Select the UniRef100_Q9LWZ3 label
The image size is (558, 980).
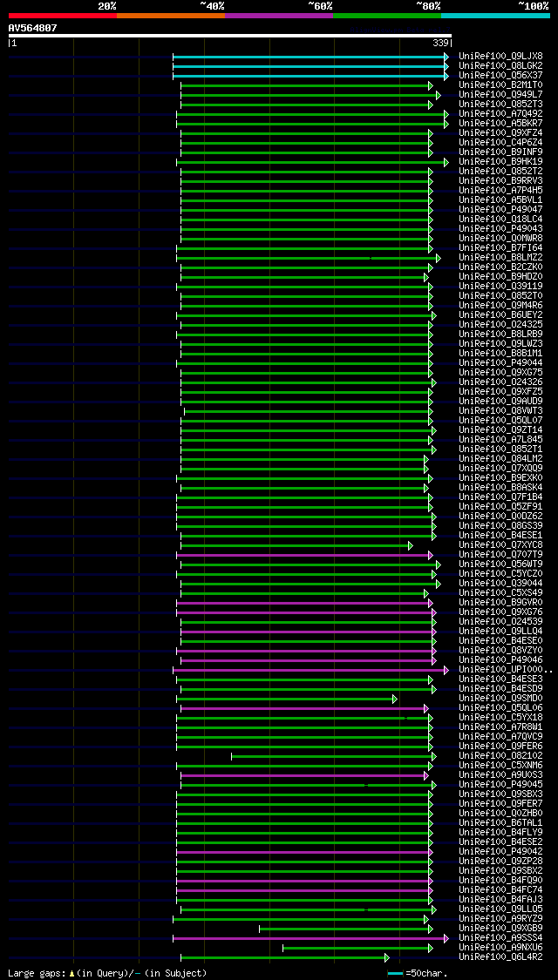500,343
